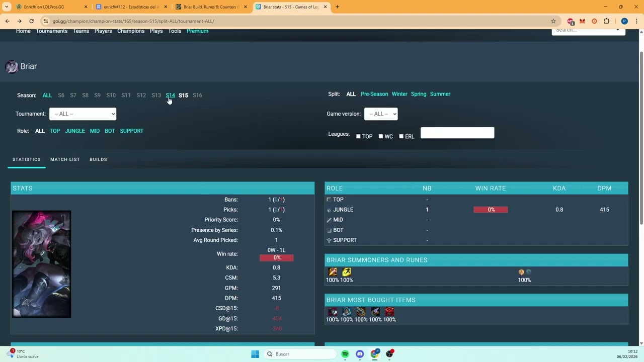Enable the WC leagues checkbox

click(381, 136)
